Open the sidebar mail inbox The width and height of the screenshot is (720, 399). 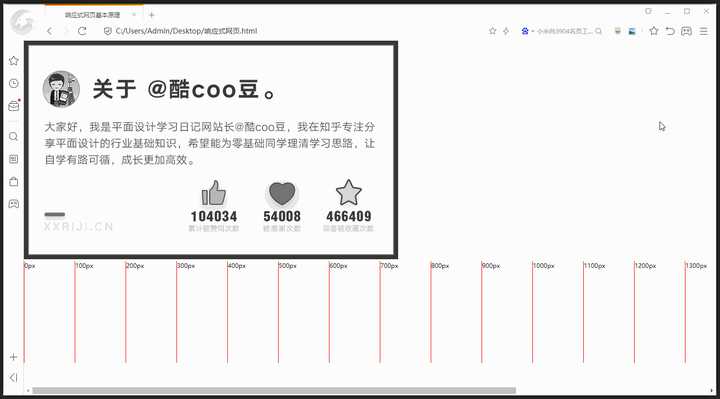(14, 106)
